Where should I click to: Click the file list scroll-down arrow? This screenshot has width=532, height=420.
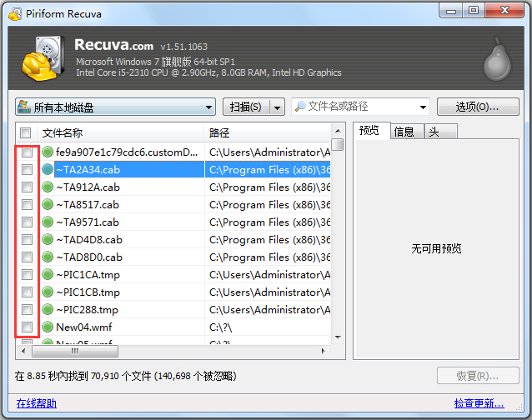click(338, 337)
